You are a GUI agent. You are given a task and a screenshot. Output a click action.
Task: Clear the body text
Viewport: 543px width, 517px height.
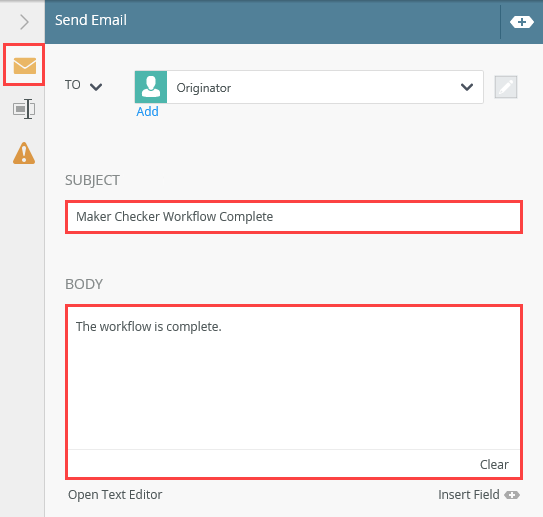coord(494,464)
